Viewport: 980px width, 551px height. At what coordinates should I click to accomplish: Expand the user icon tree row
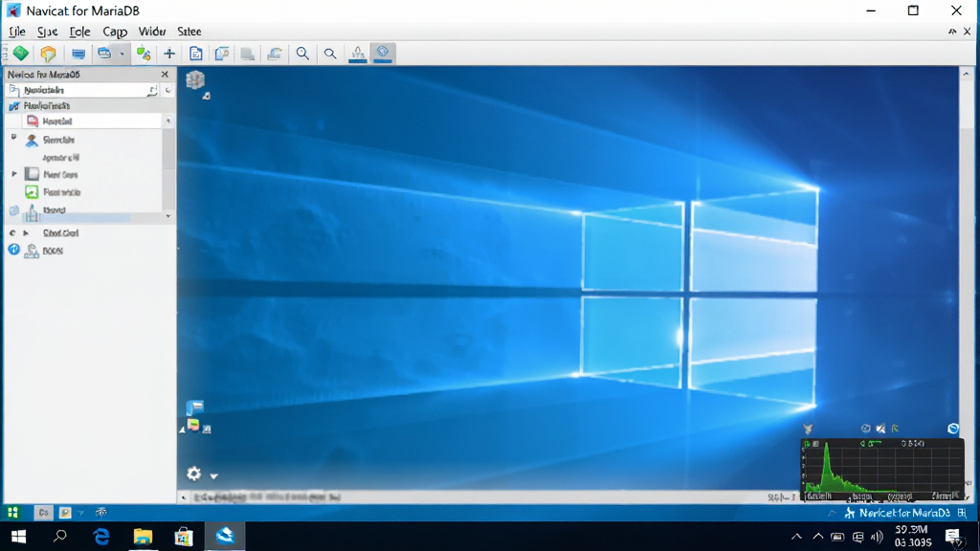point(13,137)
